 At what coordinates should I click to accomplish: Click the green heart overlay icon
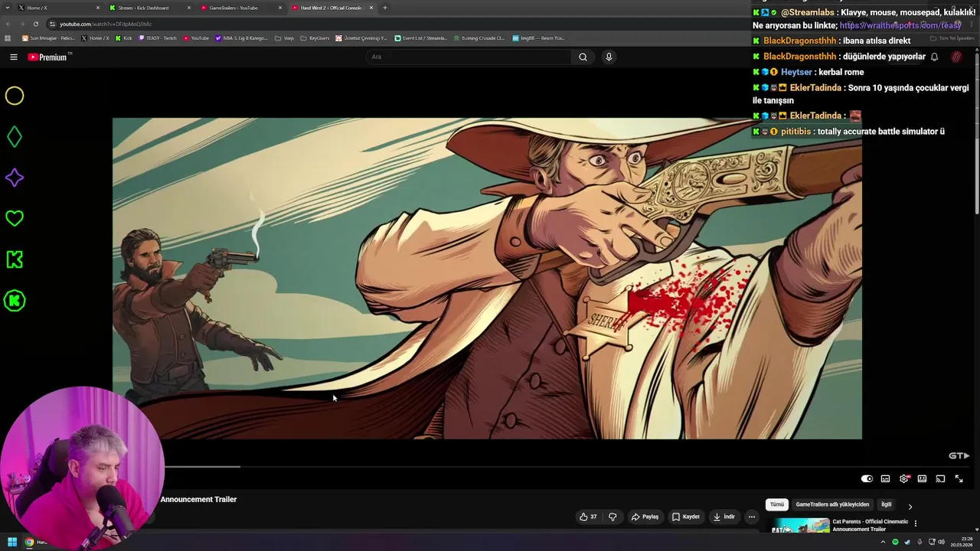click(x=15, y=219)
